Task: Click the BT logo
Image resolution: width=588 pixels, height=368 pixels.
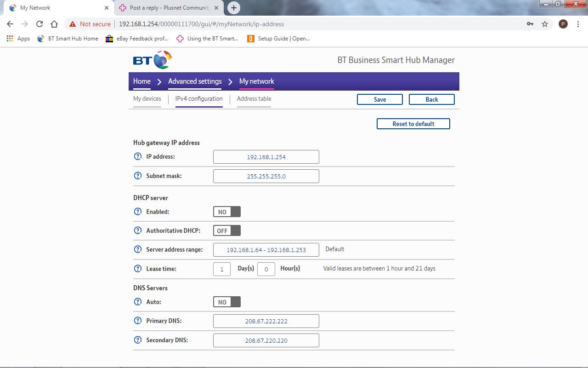Action: coord(152,60)
